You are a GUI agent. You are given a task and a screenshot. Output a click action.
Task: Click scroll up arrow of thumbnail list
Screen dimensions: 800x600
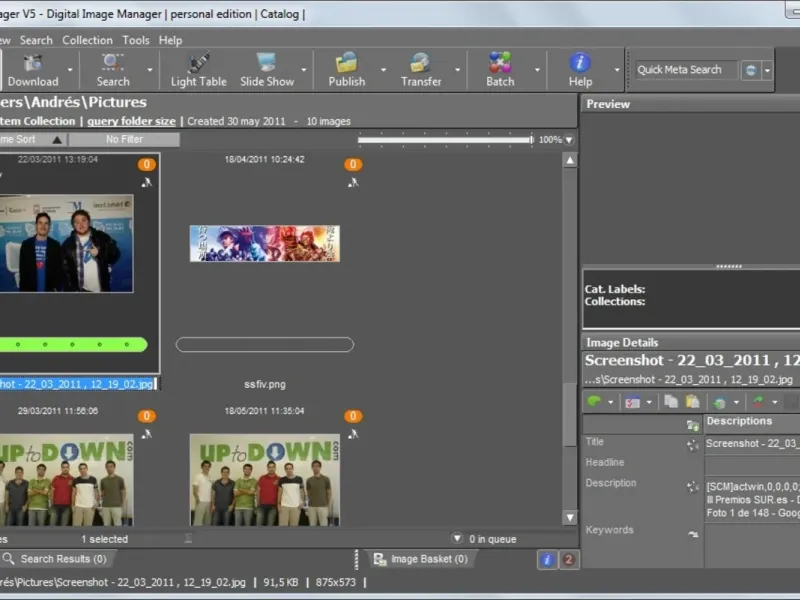pos(570,160)
